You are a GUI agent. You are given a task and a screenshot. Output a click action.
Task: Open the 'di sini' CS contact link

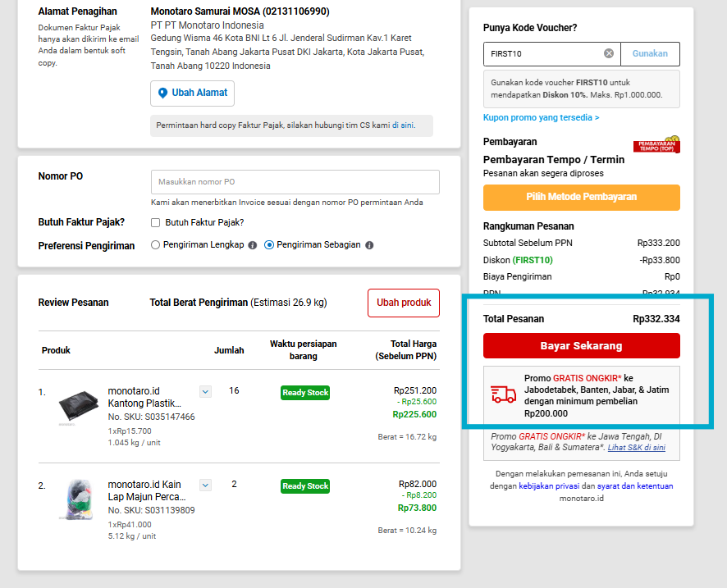tap(402, 125)
